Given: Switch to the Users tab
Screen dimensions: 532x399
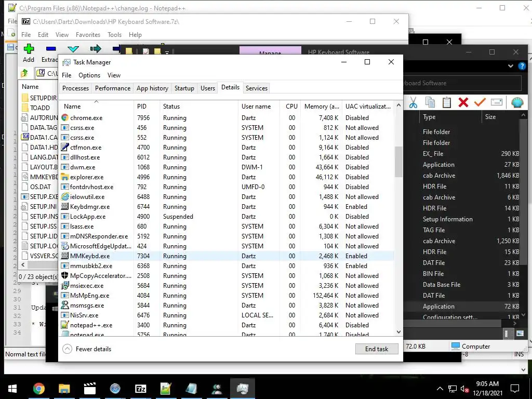Looking at the screenshot, I should coord(208,88).
